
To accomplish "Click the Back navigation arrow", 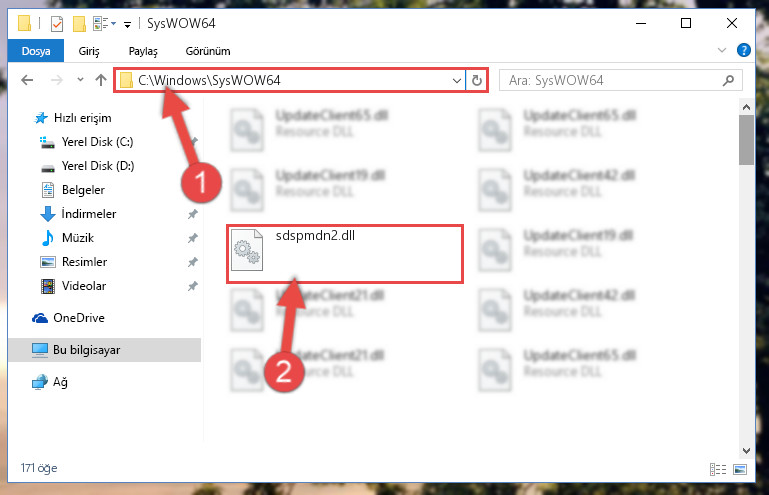I will click(27, 80).
